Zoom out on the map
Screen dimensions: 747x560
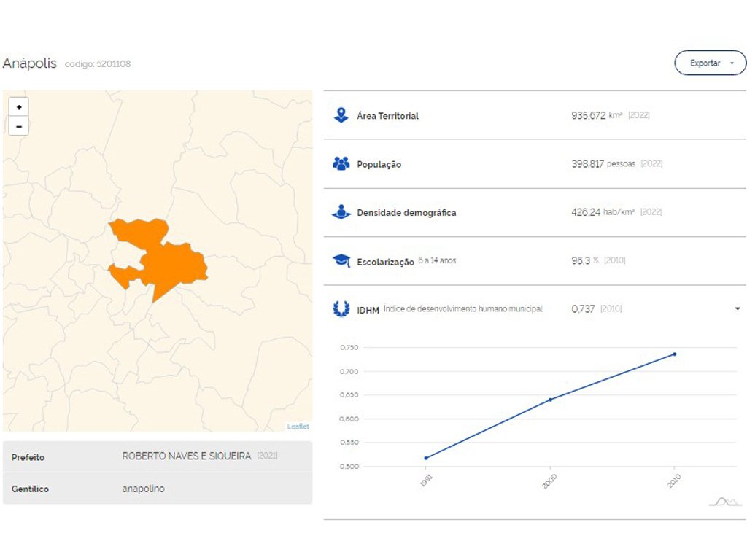[19, 126]
